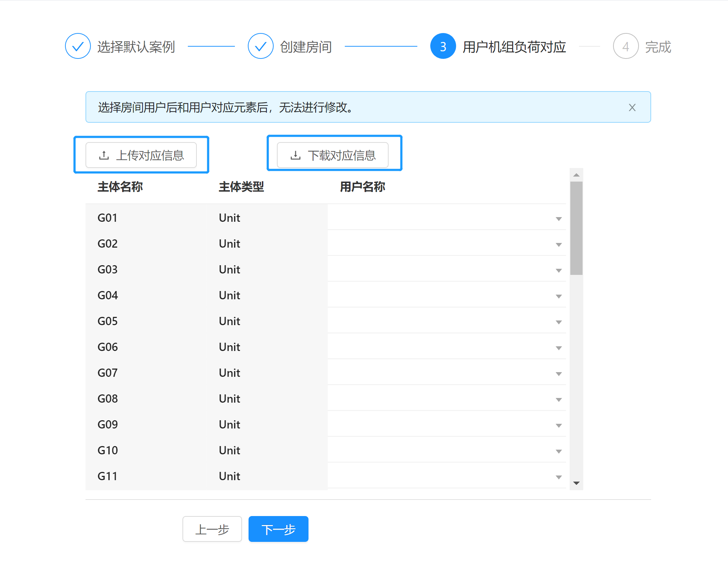
Task: Click the checkmark circle for 创建房间
Action: [261, 46]
